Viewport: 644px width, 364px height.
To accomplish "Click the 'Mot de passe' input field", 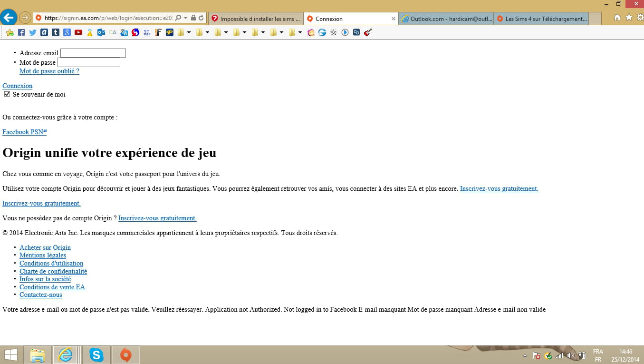I will tap(89, 62).
